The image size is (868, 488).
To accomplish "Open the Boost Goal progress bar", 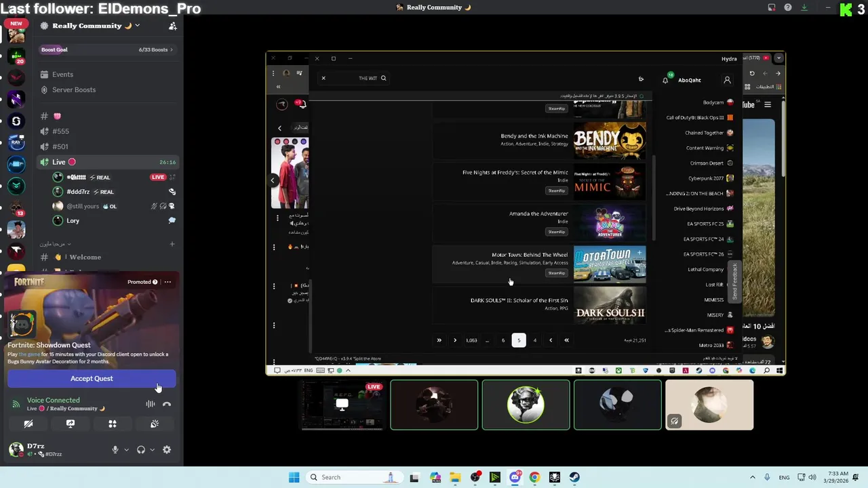I will (106, 49).
